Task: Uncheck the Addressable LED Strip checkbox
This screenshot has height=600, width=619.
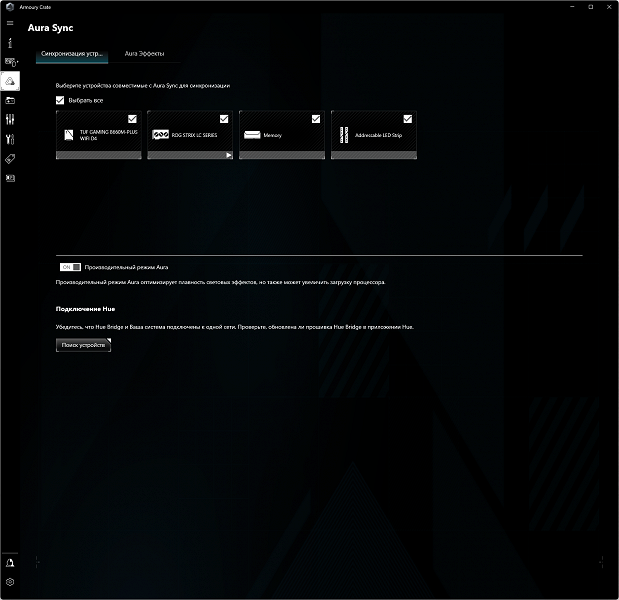Action: (408, 119)
